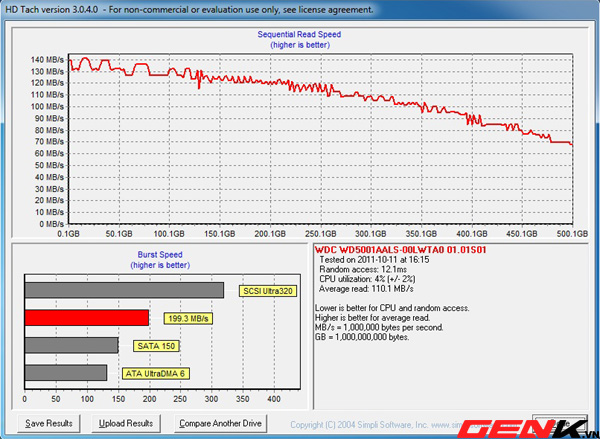Click the 199.3 MB/s label
The image size is (600, 439).
[188, 318]
